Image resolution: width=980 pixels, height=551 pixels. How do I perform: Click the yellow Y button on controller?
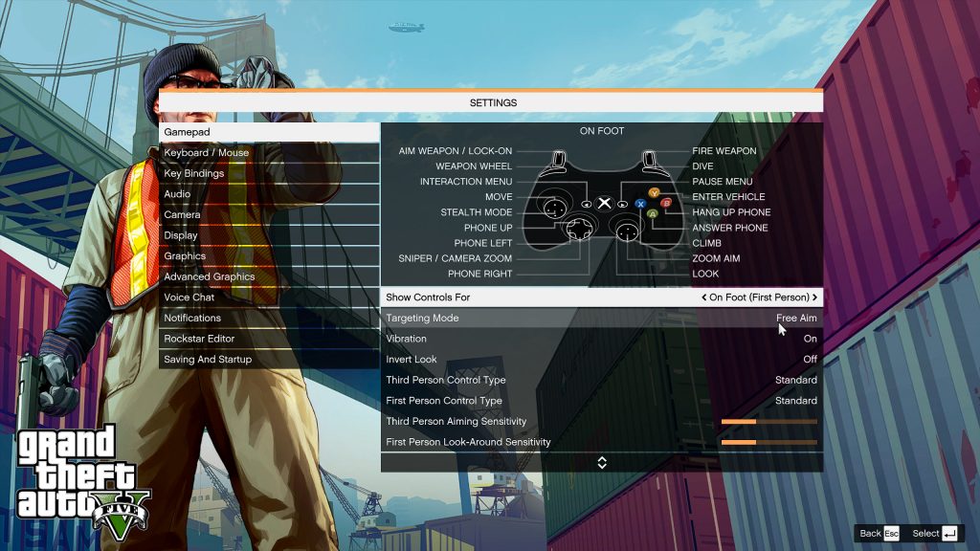(x=654, y=192)
